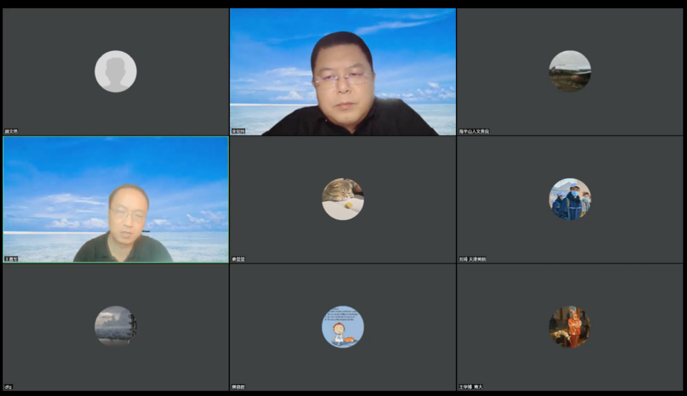
Task: Click name label under cartoon avatar tile
Action: point(238,387)
